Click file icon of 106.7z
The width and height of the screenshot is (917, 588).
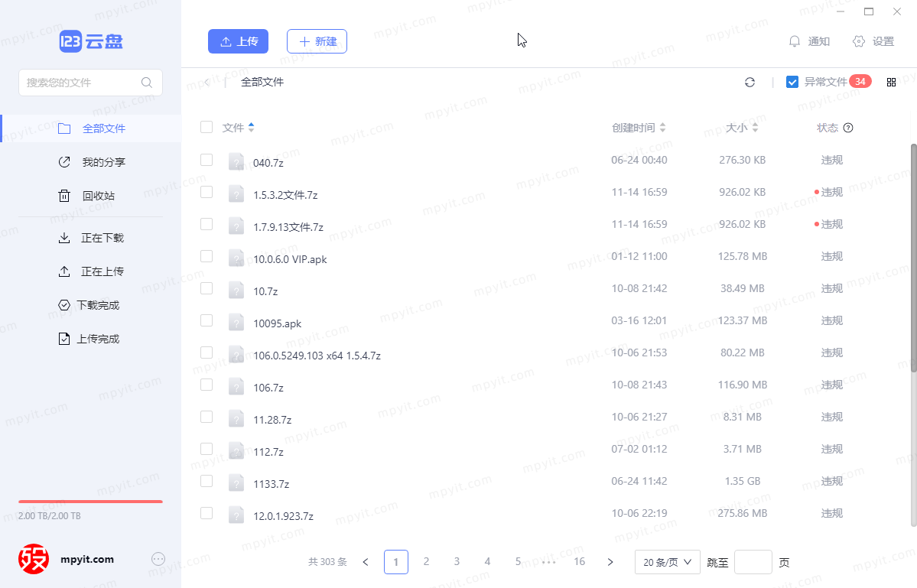[x=236, y=387]
